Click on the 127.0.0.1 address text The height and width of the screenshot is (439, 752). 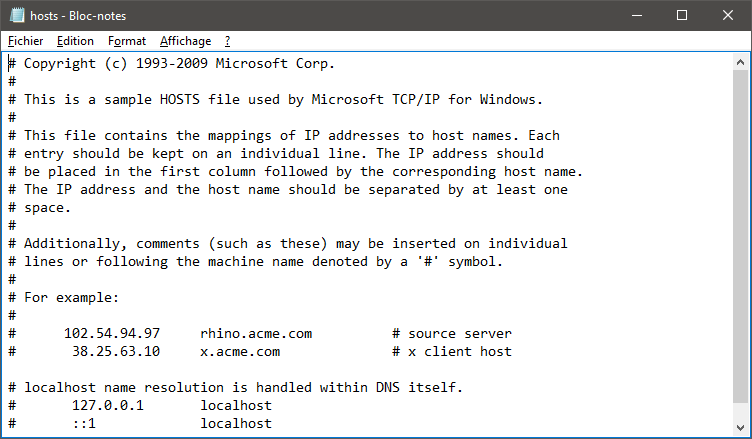tap(108, 405)
